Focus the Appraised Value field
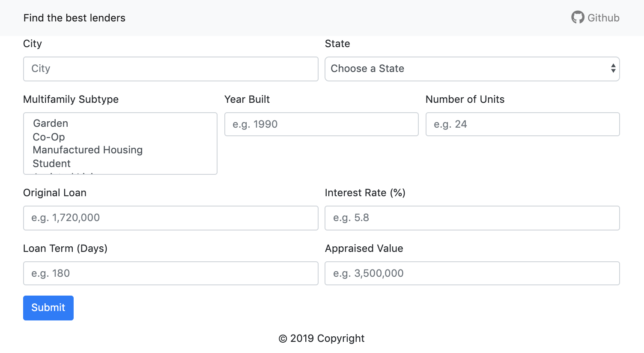 tap(472, 273)
